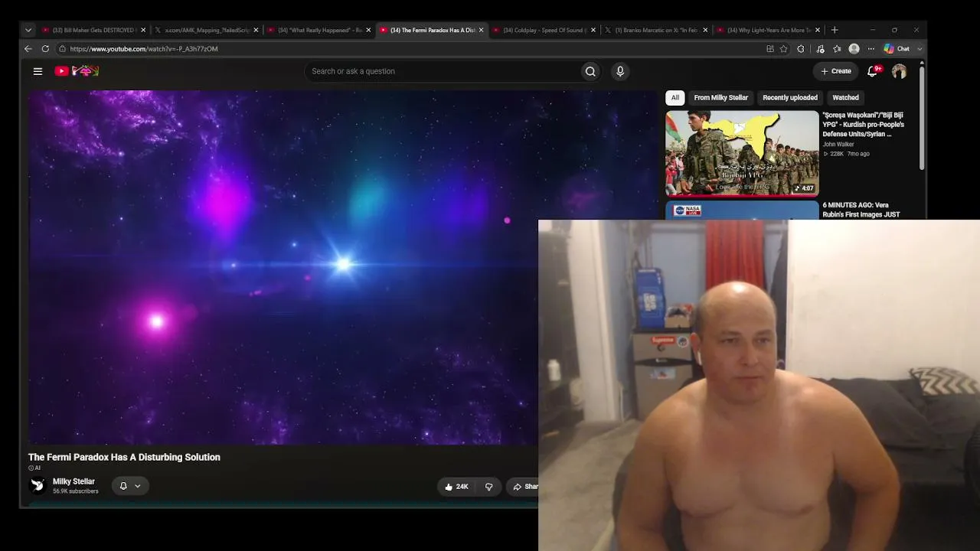This screenshot has width=980, height=551.
Task: Close the What Really Happened tab
Action: 368,31
